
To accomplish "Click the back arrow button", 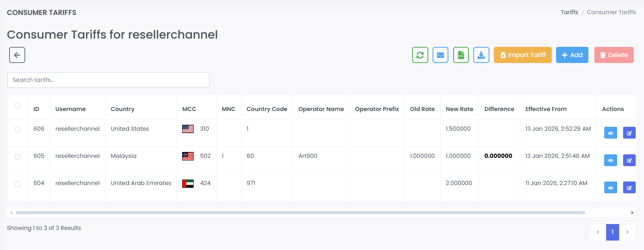I will 17,55.
